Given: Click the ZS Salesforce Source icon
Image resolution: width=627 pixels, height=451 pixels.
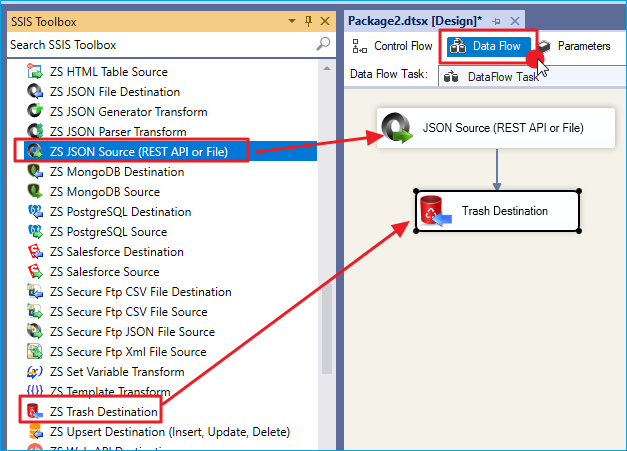Looking at the screenshot, I should point(35,272).
